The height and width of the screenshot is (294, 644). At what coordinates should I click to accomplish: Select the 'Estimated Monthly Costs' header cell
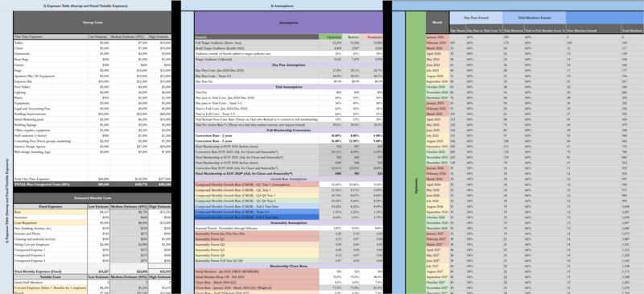point(93,198)
